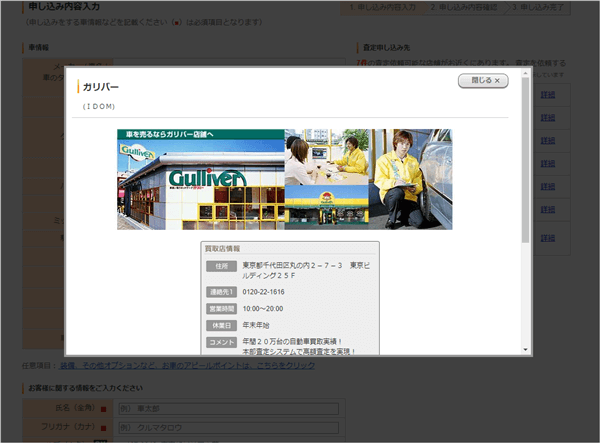This screenshot has width=600, height=443.
Task: Click the 年間20万台の自動車買取実績 comment line
Action: (x=292, y=341)
